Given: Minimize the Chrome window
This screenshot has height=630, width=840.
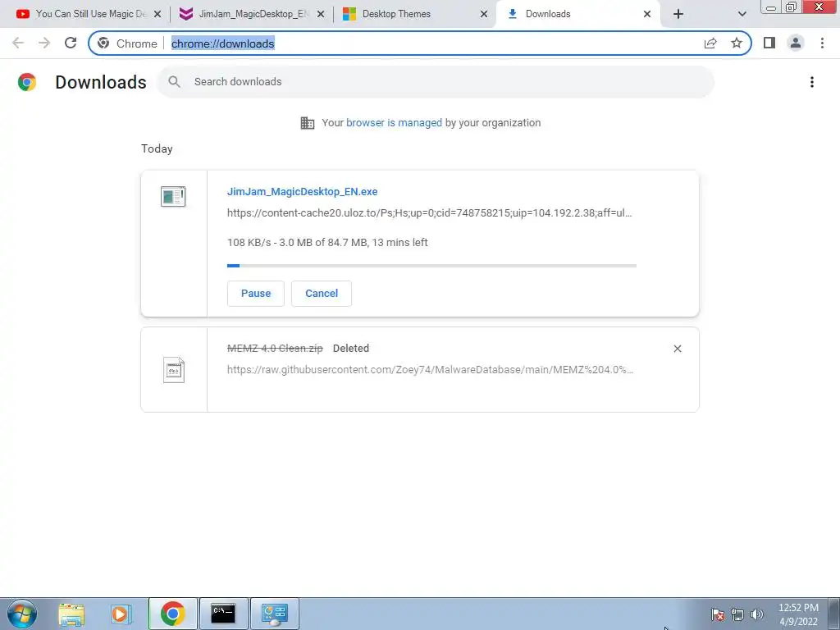Looking at the screenshot, I should (771, 7).
